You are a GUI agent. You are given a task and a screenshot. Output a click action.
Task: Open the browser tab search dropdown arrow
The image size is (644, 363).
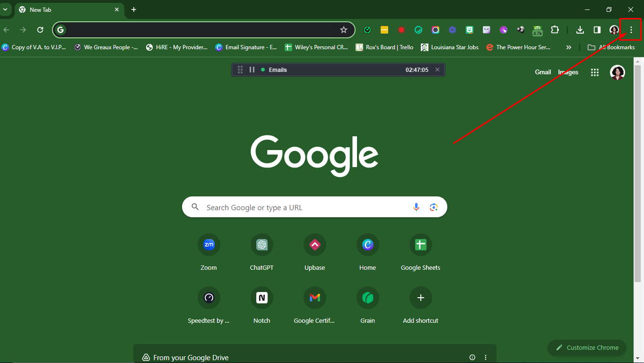point(6,9)
